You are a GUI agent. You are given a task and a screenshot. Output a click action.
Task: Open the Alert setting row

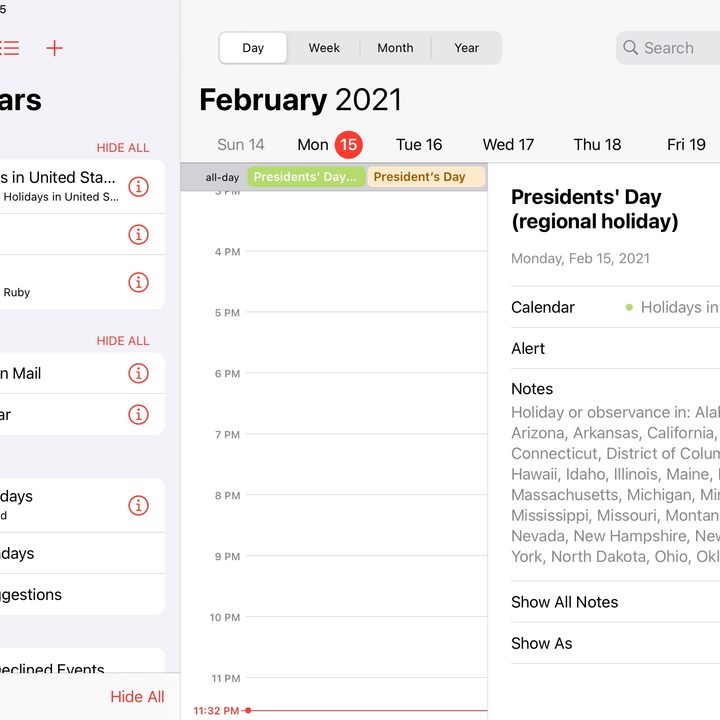[x=615, y=349]
